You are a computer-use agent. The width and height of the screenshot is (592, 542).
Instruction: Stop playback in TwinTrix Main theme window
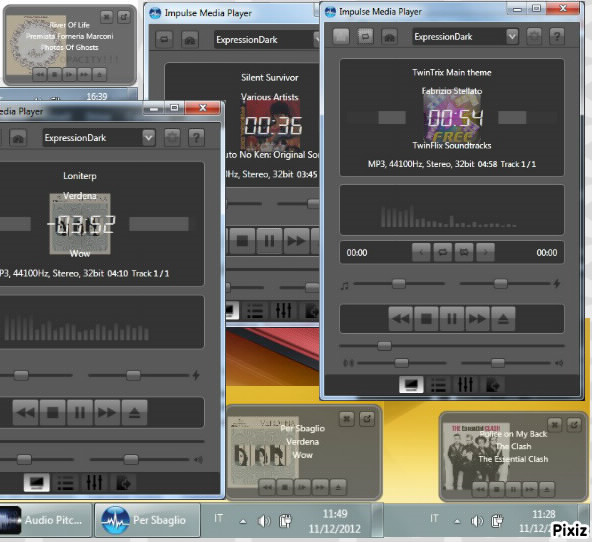(x=426, y=319)
